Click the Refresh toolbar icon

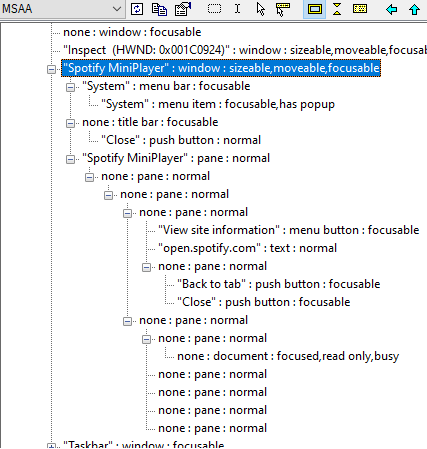pos(137,9)
